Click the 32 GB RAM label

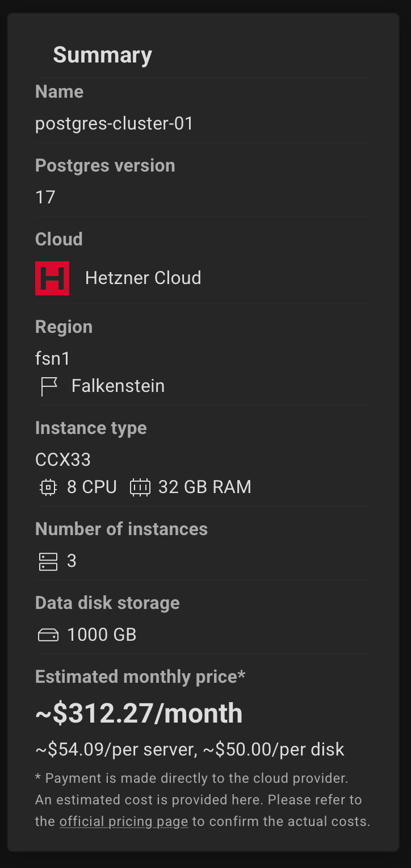point(205,487)
